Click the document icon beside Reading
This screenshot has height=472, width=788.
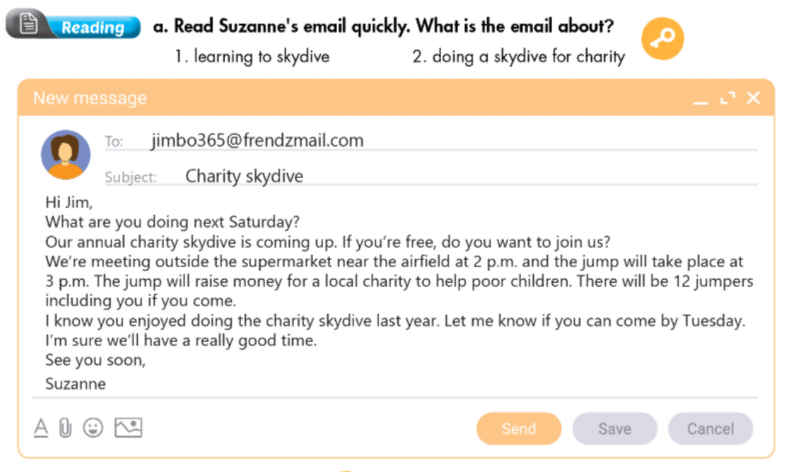pyautogui.click(x=29, y=26)
